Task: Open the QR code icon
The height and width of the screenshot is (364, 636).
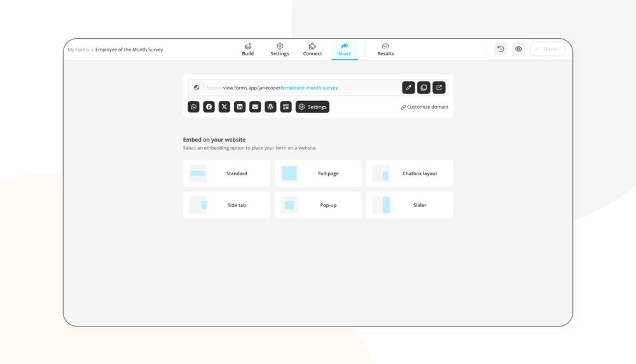Action: tap(286, 107)
